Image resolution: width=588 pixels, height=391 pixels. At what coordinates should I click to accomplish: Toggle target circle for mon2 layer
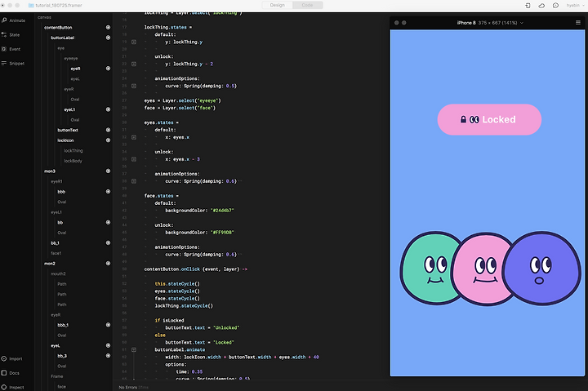coord(108,264)
